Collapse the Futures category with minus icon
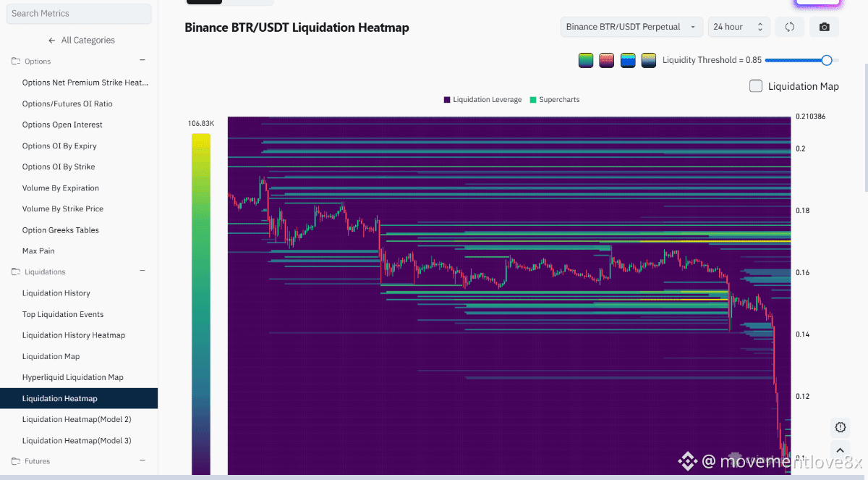This screenshot has height=480, width=868. [x=142, y=460]
